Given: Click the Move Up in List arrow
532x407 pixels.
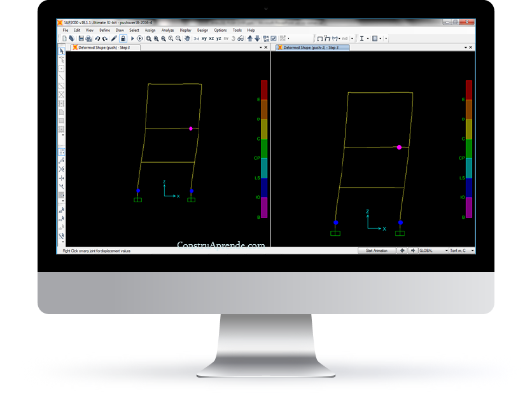Looking at the screenshot, I should 250,38.
